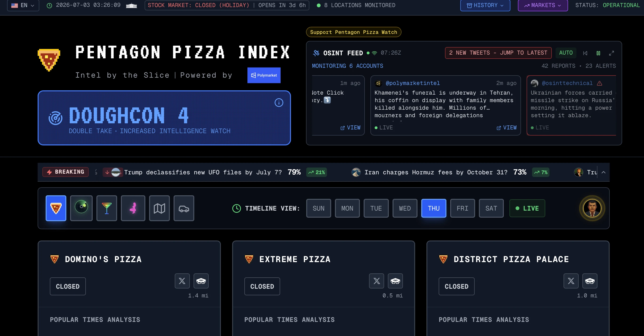
Task: Click the gold-ringed portrait avatar
Action: 592,208
